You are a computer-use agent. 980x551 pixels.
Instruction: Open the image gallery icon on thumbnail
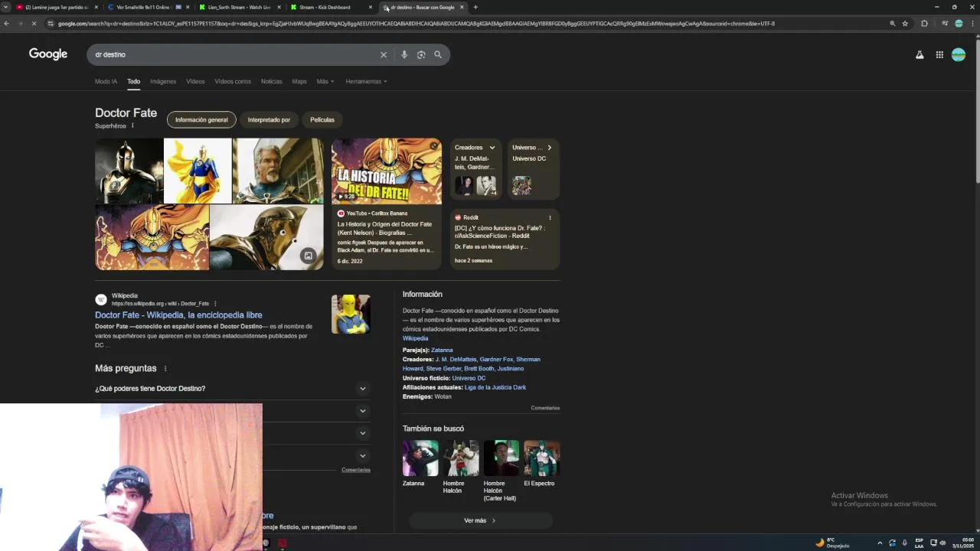pyautogui.click(x=308, y=256)
